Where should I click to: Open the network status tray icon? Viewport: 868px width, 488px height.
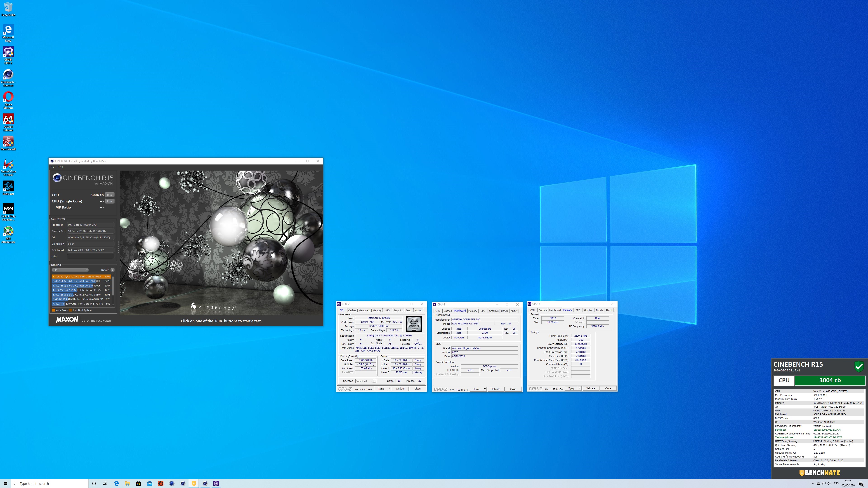[823, 484]
